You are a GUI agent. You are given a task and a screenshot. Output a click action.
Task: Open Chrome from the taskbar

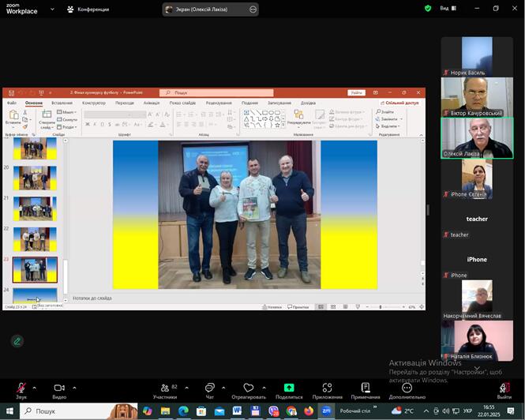(x=291, y=411)
